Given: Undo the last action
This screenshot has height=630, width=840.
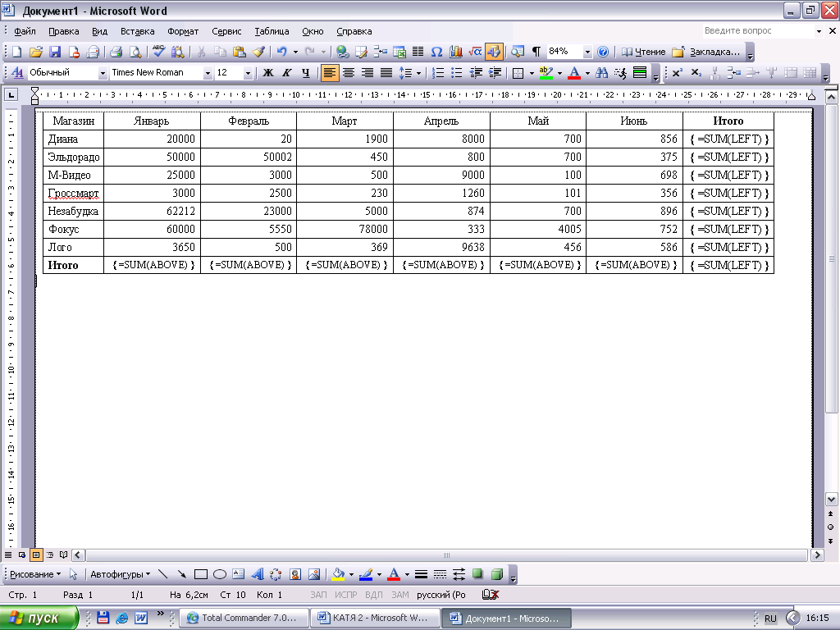Looking at the screenshot, I should (x=282, y=52).
